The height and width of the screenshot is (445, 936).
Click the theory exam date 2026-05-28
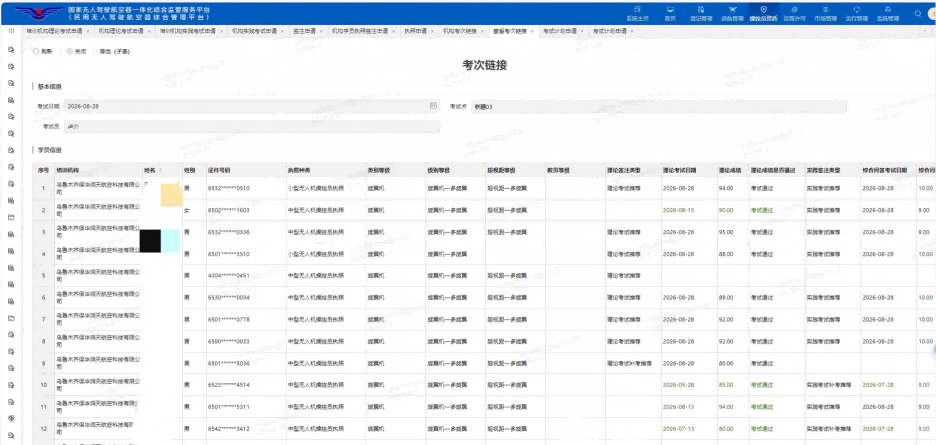[678, 385]
